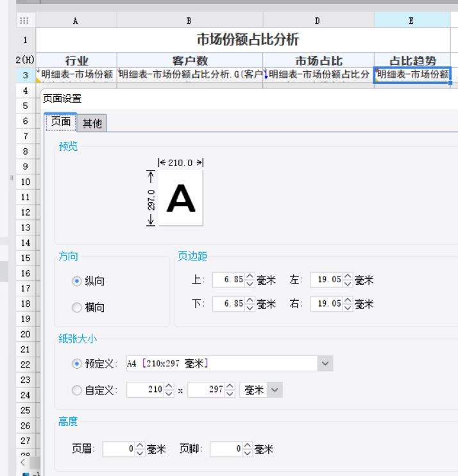Click the custom width 210 input field
Screen dimensions: 458x476
[145, 390]
